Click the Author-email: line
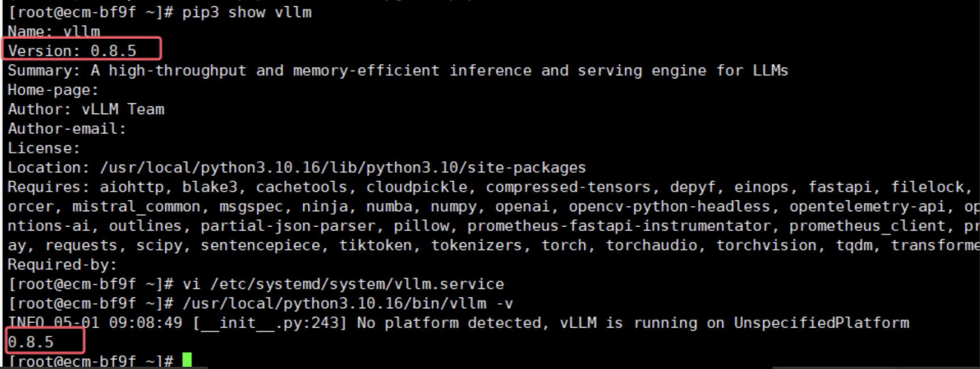The image size is (980, 369). pos(67,129)
